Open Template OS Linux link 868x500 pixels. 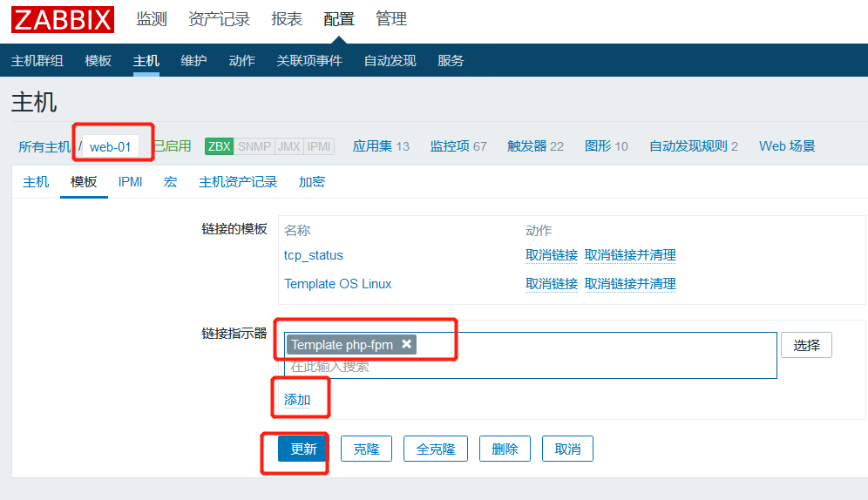point(337,284)
